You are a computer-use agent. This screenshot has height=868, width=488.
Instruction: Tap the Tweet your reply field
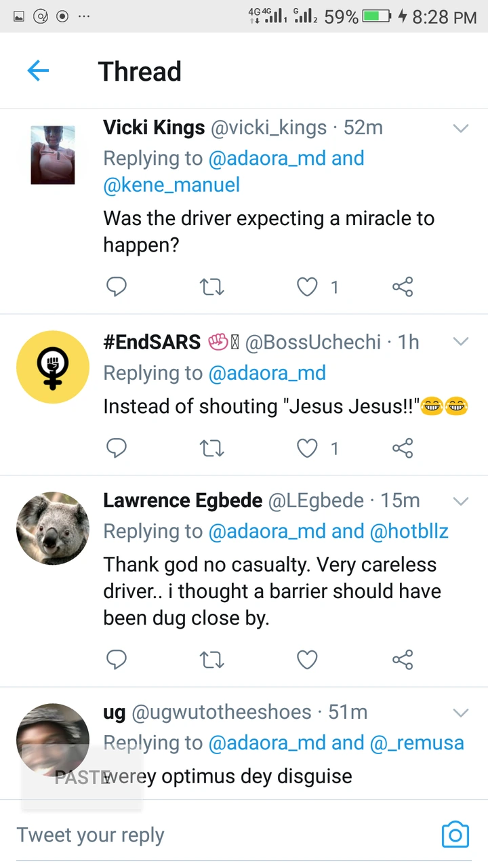coord(203,835)
